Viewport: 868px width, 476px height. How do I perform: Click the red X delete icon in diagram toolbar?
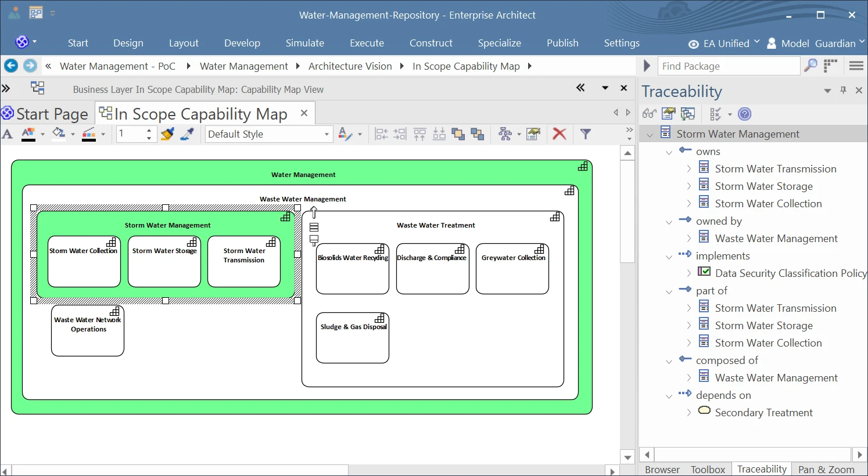pos(559,134)
